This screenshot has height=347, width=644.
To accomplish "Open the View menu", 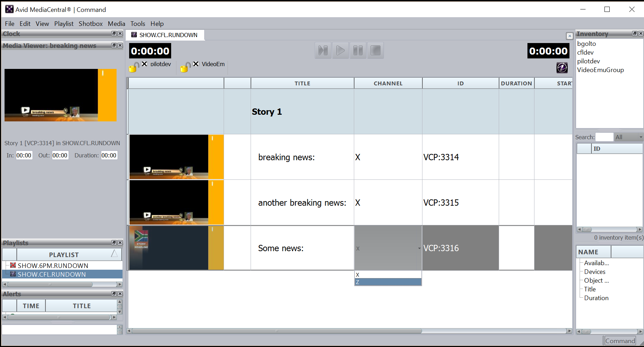I will [x=42, y=23].
